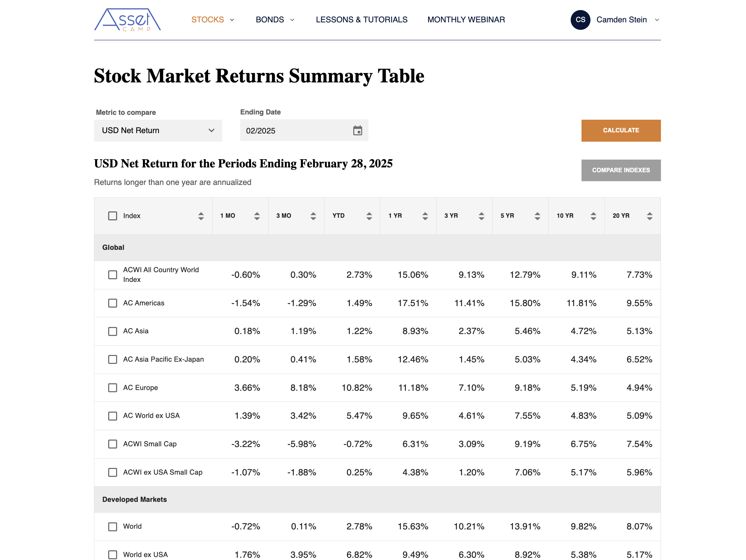Check the select-all checkbox in the Index header
The height and width of the screenshot is (560, 746).
(x=113, y=215)
